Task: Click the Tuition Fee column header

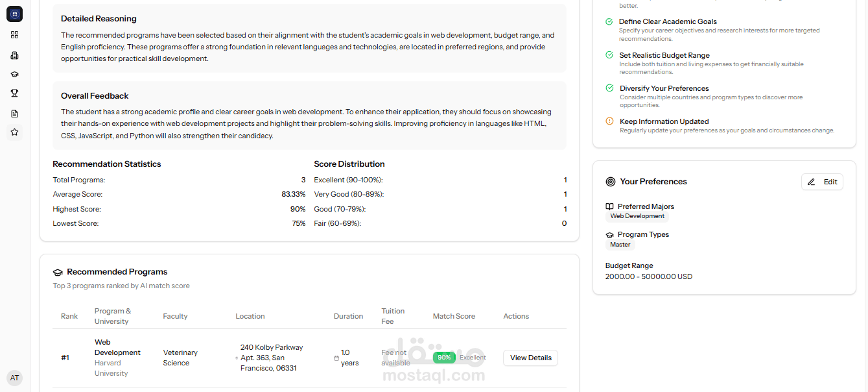Action: pyautogui.click(x=393, y=316)
